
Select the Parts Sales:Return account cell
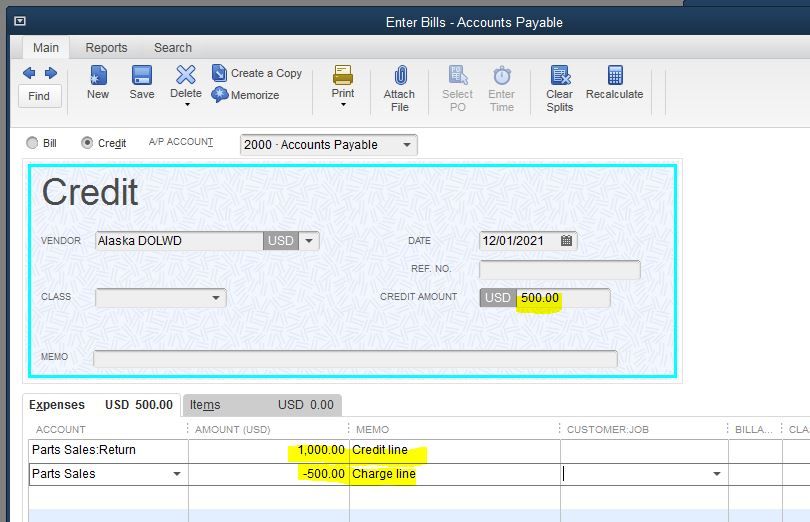click(108, 450)
